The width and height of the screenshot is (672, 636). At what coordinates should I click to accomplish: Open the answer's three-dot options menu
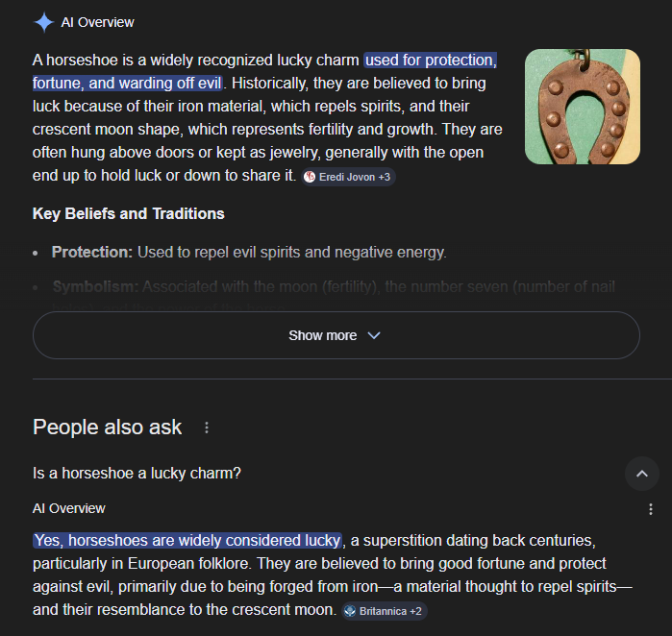tap(651, 509)
